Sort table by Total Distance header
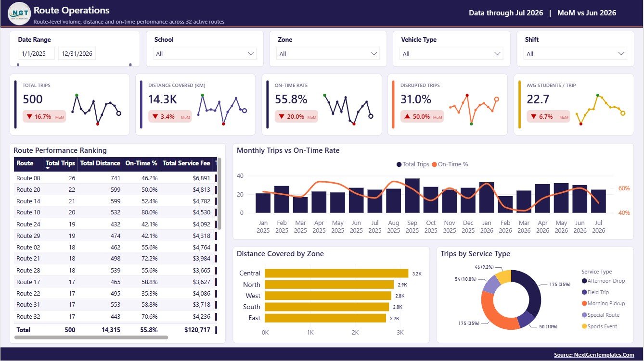644x361 pixels. pos(100,163)
